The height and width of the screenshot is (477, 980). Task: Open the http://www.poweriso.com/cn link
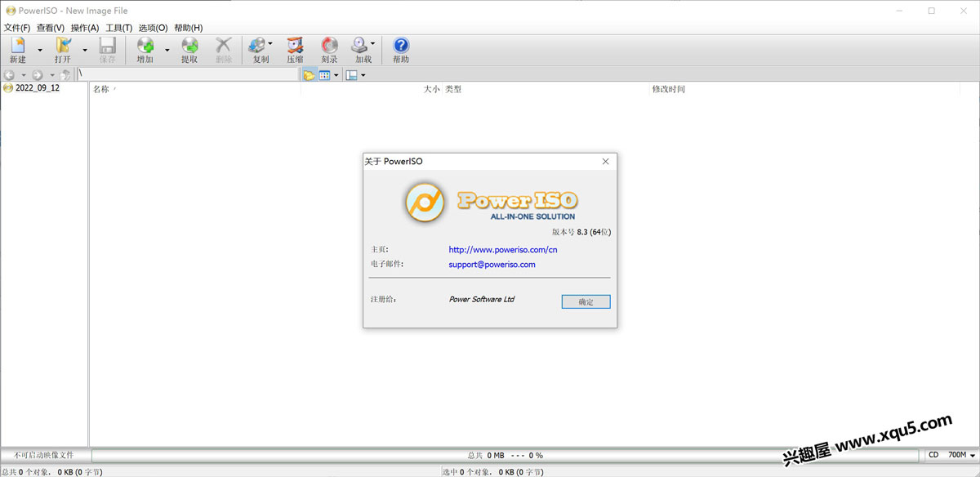(503, 250)
